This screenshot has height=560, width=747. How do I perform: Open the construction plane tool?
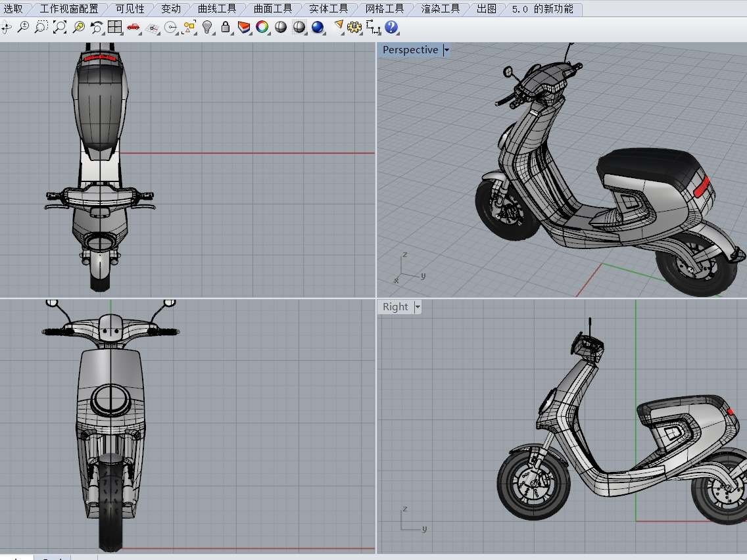click(x=152, y=28)
